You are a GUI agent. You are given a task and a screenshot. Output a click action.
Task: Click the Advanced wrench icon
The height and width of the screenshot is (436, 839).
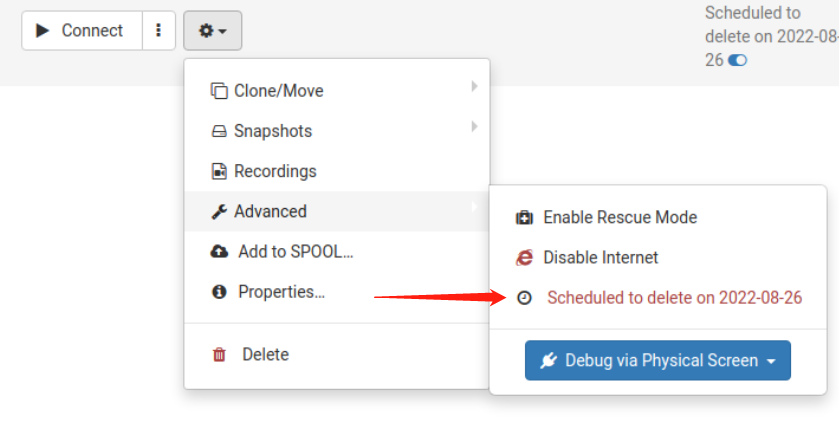point(219,212)
